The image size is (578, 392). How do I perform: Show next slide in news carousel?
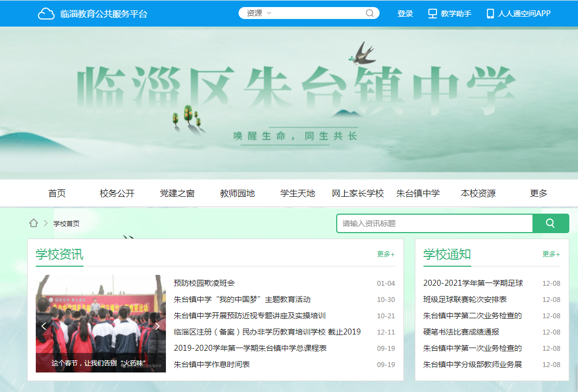pyautogui.click(x=157, y=326)
